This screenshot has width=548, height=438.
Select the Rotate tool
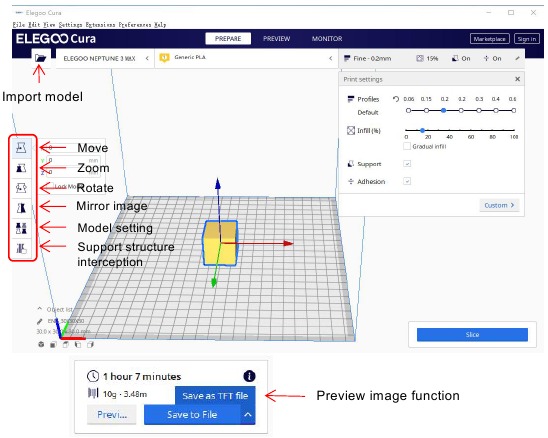[x=22, y=188]
